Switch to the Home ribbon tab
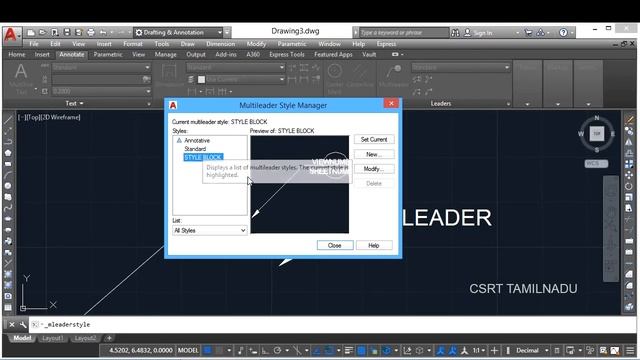Image resolution: width=640 pixels, height=360 pixels. point(17,54)
